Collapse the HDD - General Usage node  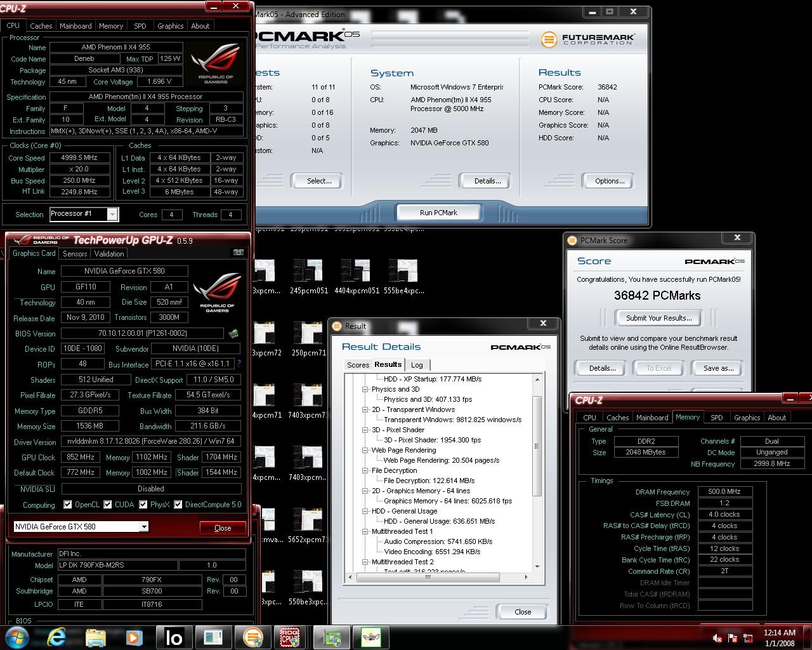pos(365,511)
